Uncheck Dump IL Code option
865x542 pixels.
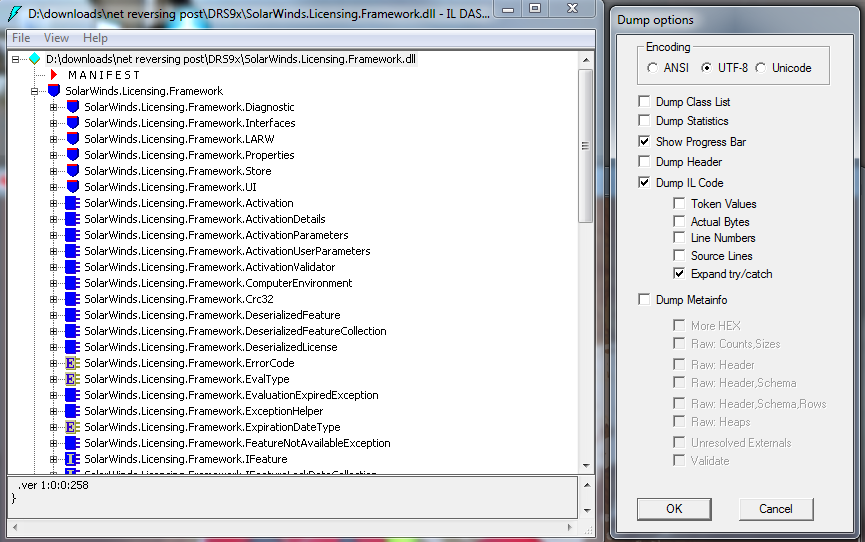click(x=644, y=182)
